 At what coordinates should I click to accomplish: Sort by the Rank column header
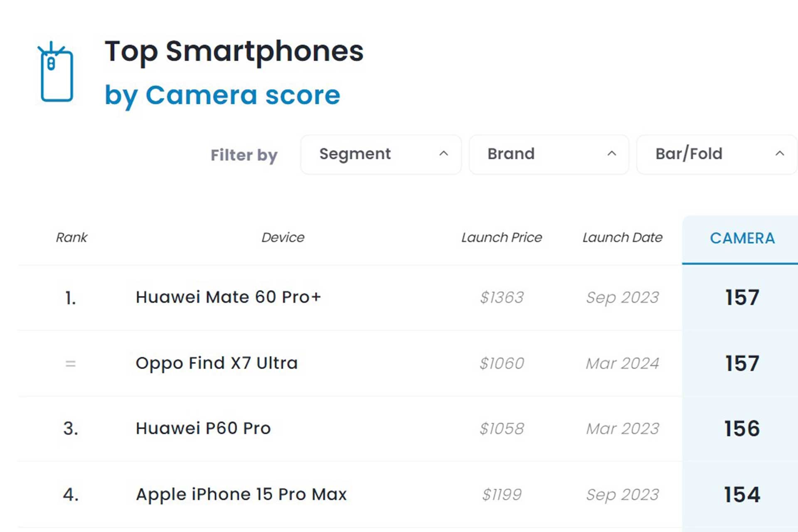[x=71, y=237]
